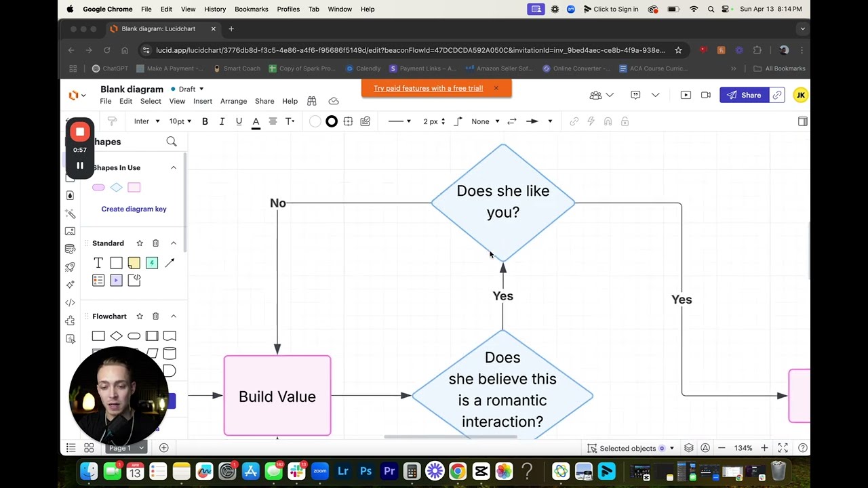This screenshot has width=868, height=488.
Task: Open the end arrow style dropdown
Action: pos(539,121)
